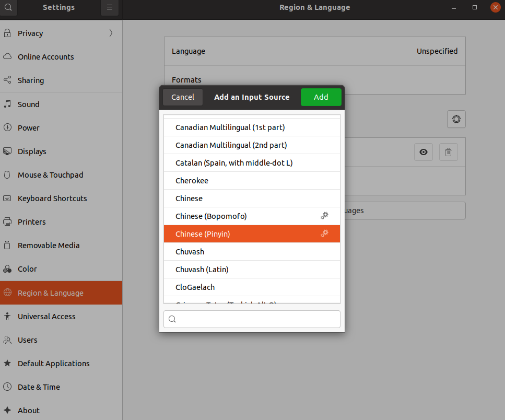Open the Language Unspecified row

pos(315,51)
